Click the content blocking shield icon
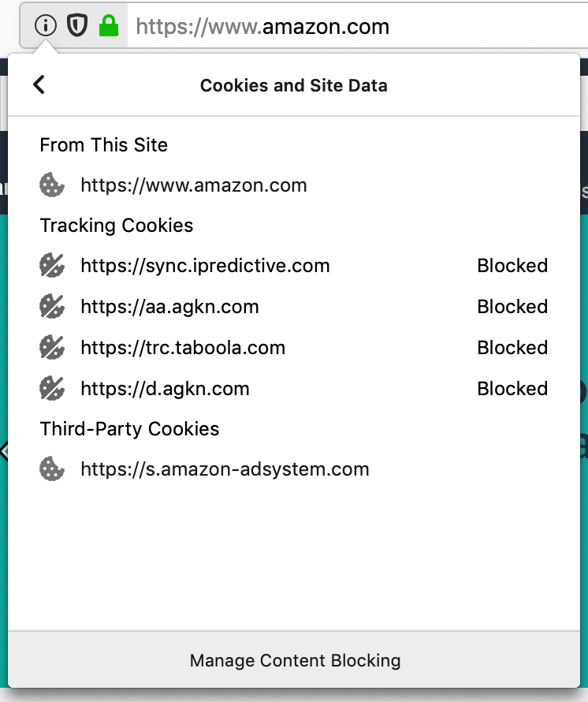The image size is (588, 702). [x=76, y=26]
